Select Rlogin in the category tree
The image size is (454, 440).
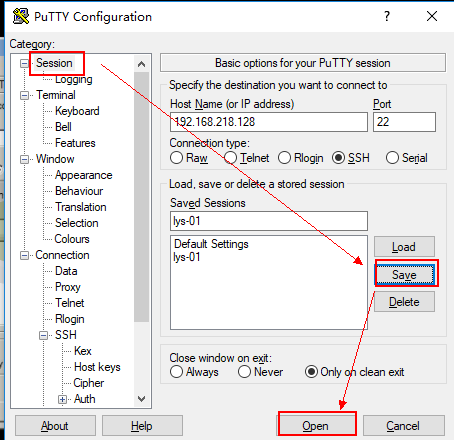pyautogui.click(x=69, y=319)
